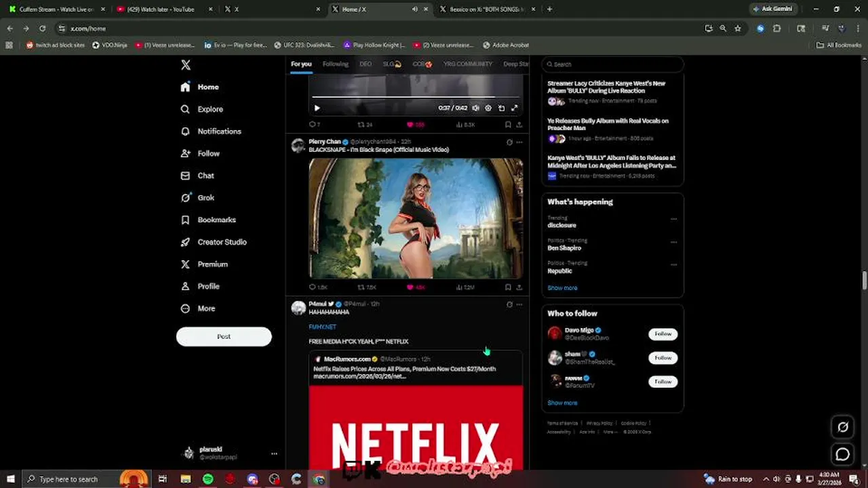
Task: Open the Premium page
Action: (204, 264)
